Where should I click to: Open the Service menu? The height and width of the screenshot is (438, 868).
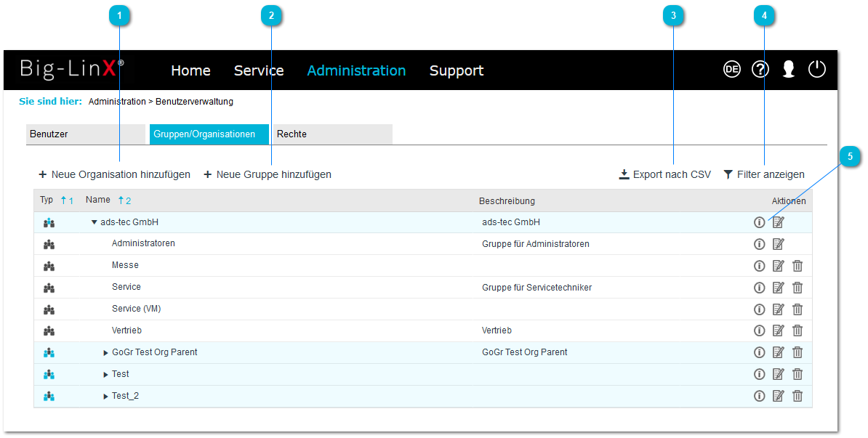(x=258, y=70)
